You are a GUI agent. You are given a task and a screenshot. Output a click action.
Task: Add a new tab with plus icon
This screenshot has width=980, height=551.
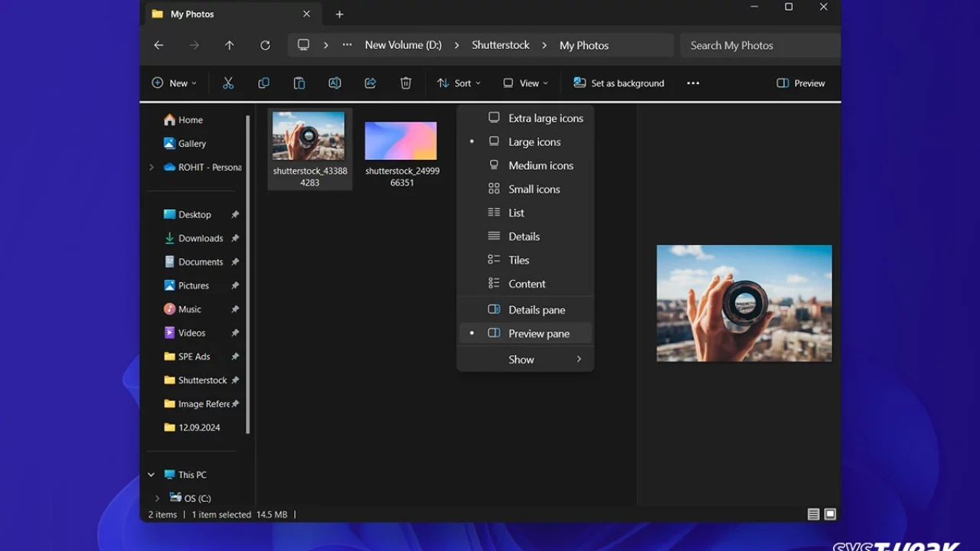[x=339, y=14]
